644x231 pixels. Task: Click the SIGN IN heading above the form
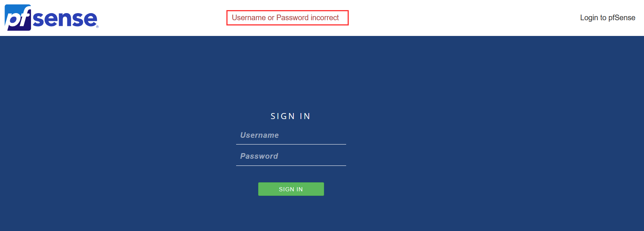(x=290, y=116)
